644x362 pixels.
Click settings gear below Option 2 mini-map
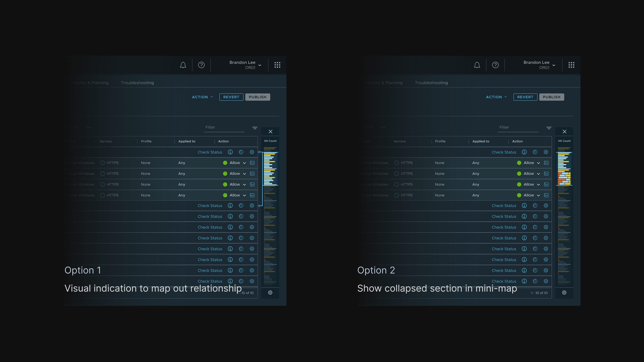point(564,293)
